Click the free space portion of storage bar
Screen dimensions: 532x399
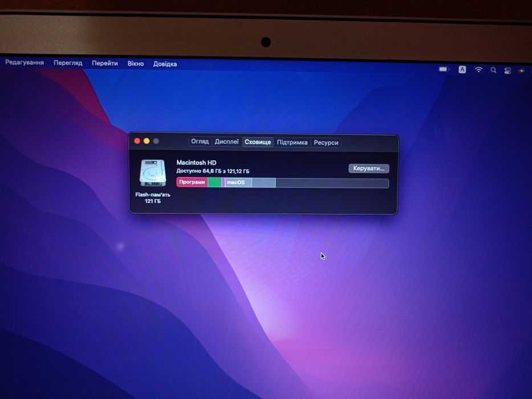point(332,183)
